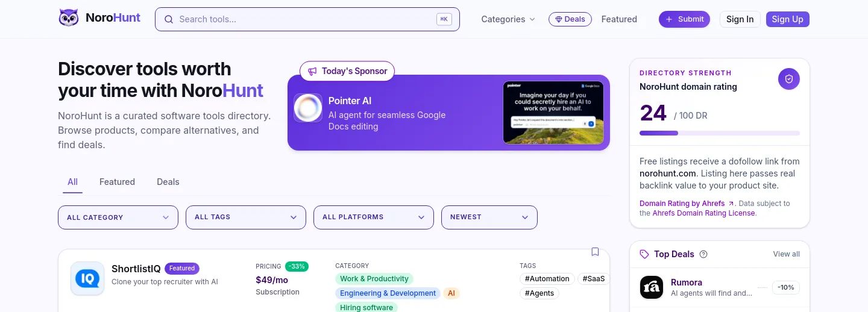Click the ShortlistIQ IQ logo
Viewport: 868px width, 312px height.
click(87, 278)
